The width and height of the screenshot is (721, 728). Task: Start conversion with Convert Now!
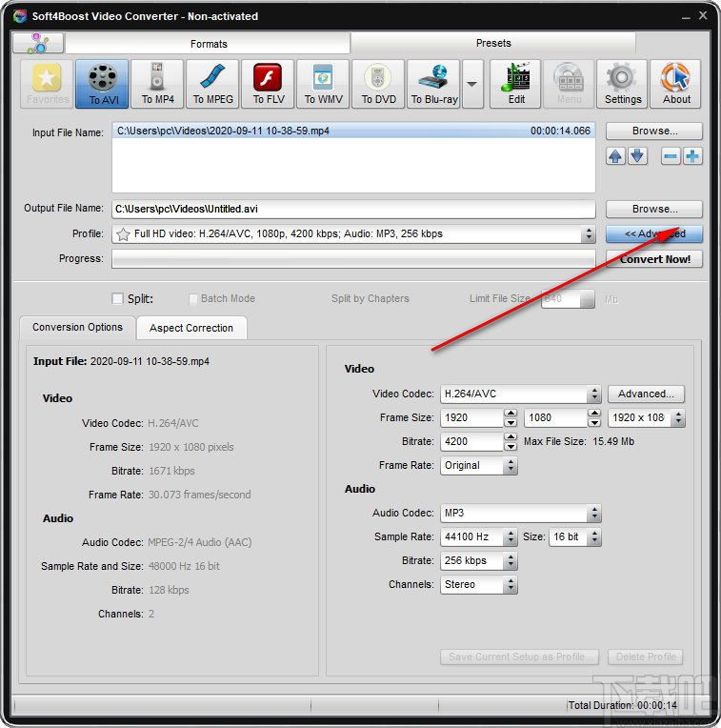click(654, 259)
